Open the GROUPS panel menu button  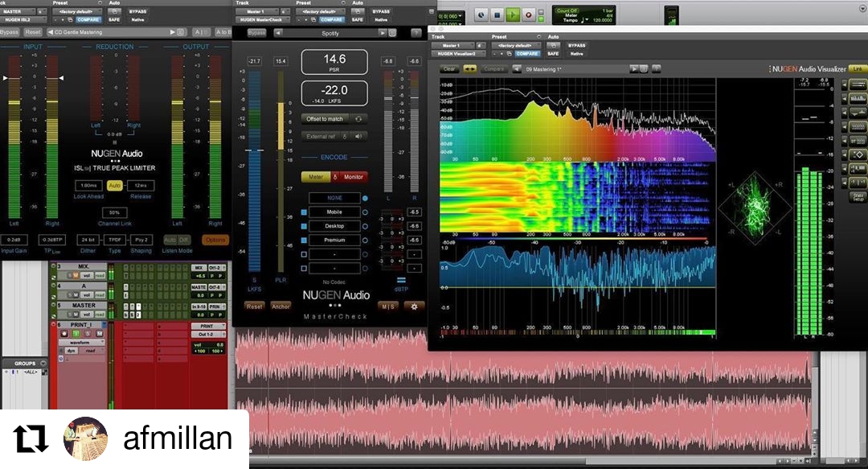pyautogui.click(x=43, y=363)
